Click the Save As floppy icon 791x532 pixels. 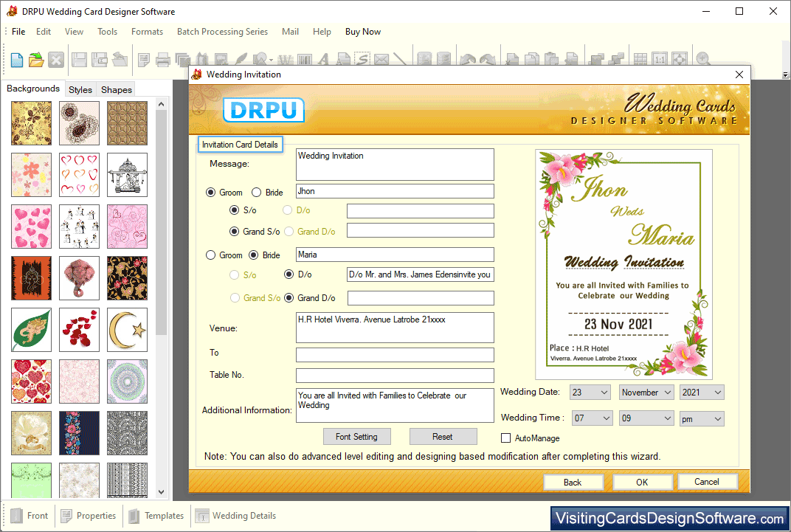coord(100,60)
